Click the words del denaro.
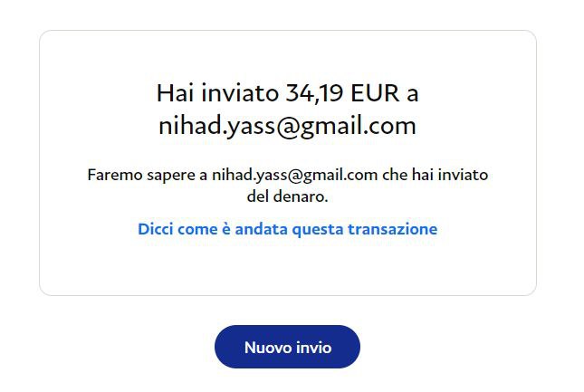This screenshot has width=584, height=392. 287,196
